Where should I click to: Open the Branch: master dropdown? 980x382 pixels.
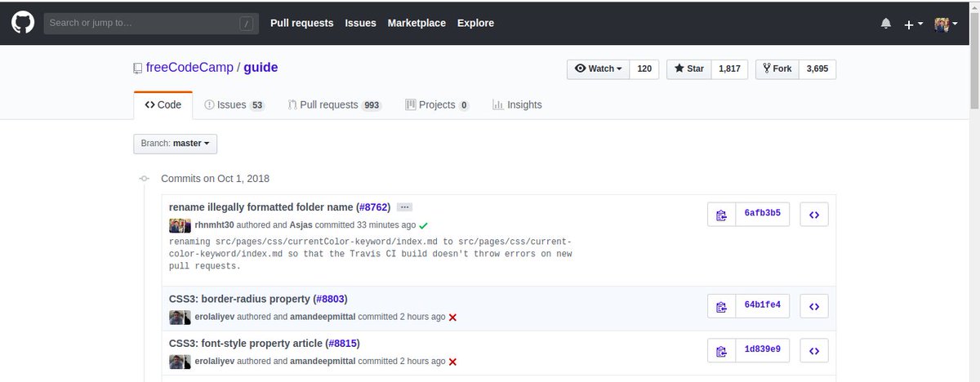[176, 144]
